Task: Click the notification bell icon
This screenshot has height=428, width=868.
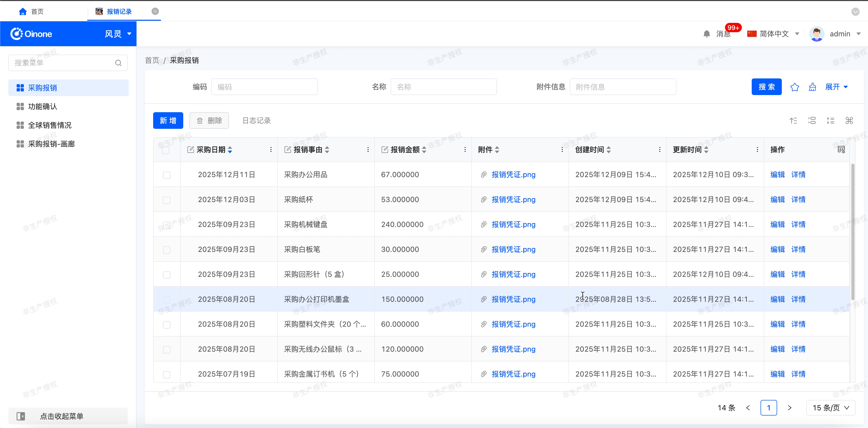Action: pos(707,34)
